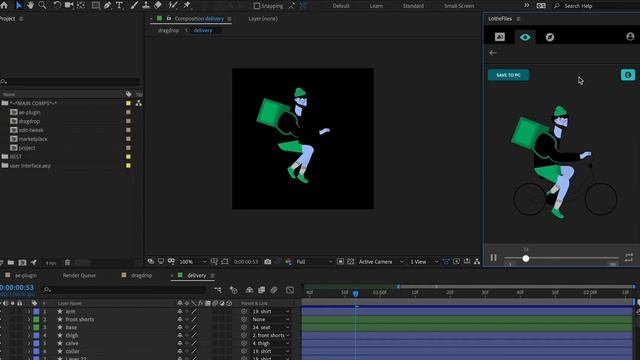
Task: Open parent dropdown for front shorts layer
Action: click(x=271, y=319)
